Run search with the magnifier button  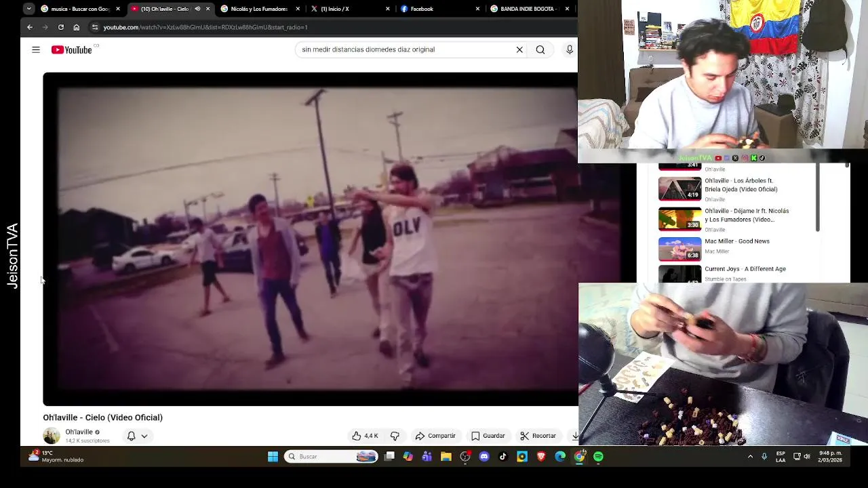coord(540,49)
